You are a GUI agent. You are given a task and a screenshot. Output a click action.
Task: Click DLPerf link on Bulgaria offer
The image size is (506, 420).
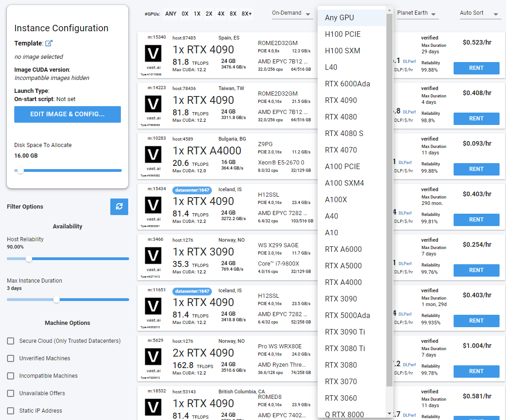pyautogui.click(x=405, y=163)
